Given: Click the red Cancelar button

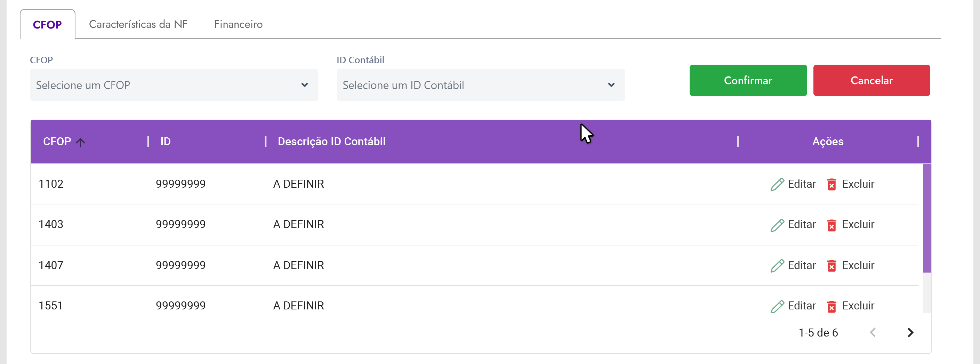Looking at the screenshot, I should click(871, 80).
